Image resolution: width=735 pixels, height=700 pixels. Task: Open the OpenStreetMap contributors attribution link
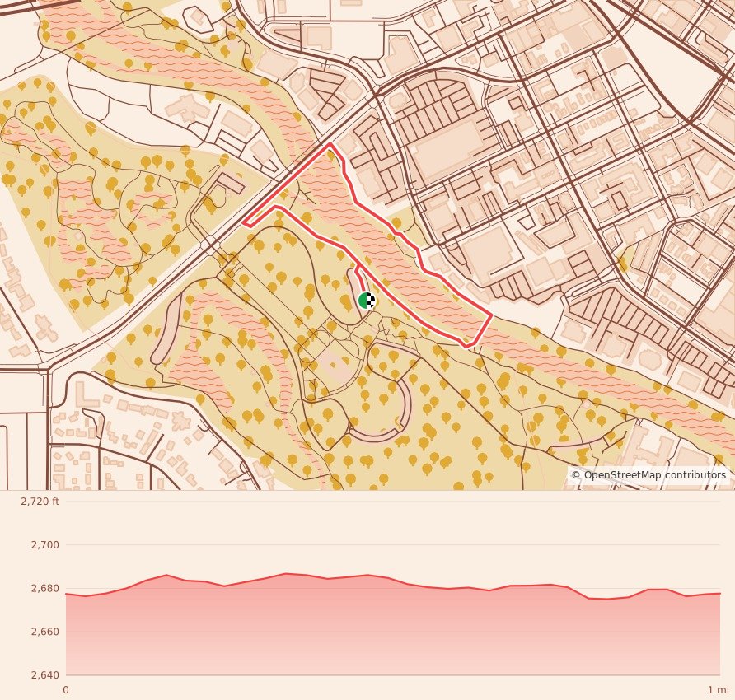[x=648, y=475]
